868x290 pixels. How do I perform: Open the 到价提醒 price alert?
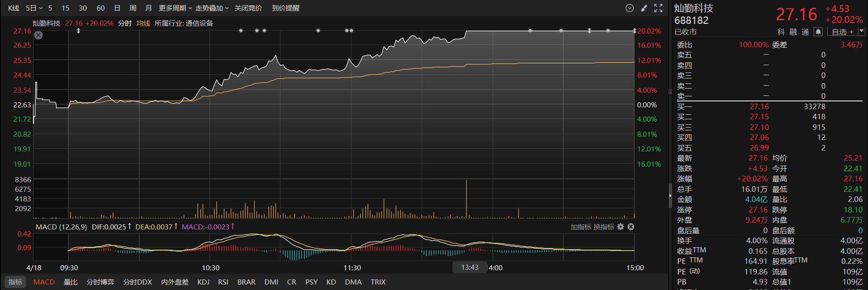286,8
